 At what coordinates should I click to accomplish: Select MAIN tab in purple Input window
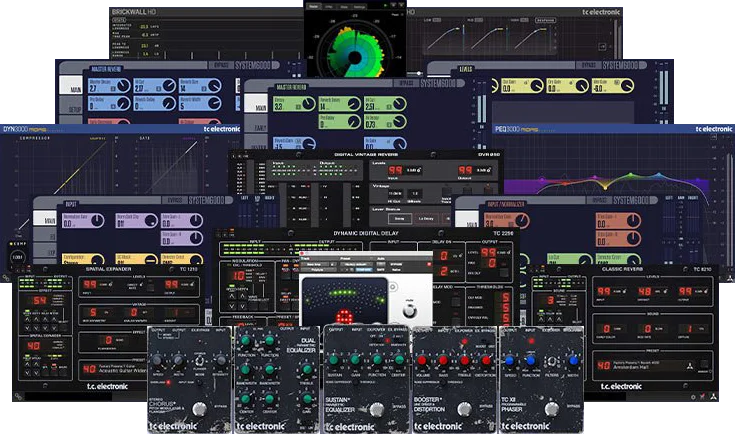tap(45, 217)
